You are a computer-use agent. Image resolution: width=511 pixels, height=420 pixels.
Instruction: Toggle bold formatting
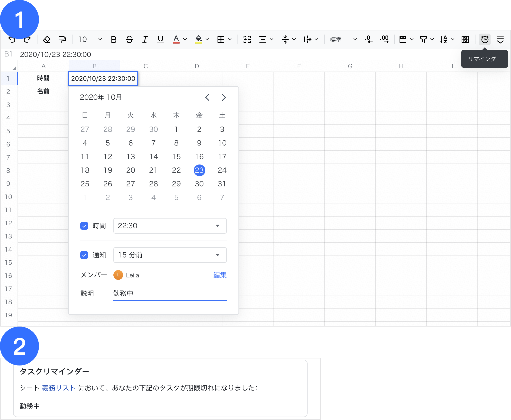(114, 39)
